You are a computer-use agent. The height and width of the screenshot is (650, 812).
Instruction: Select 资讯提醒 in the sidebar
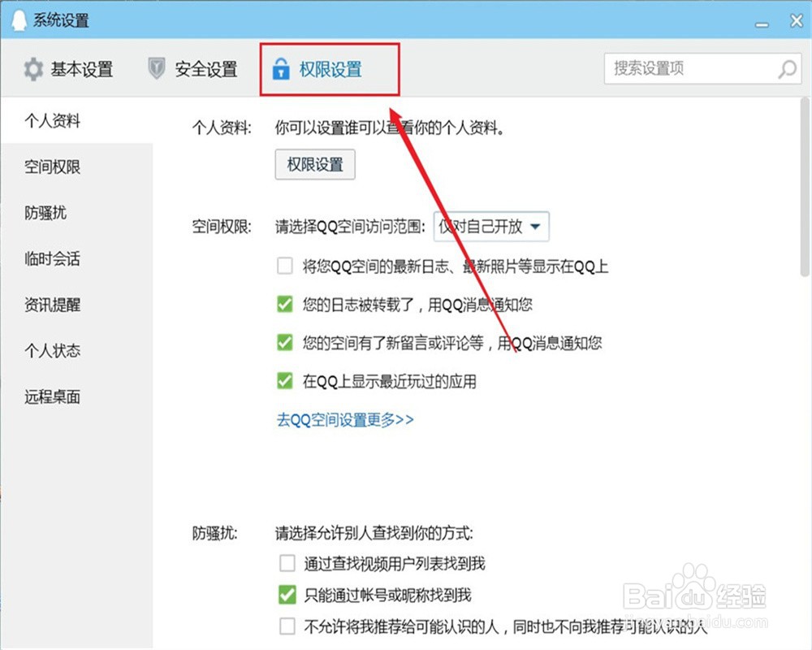coord(76,305)
